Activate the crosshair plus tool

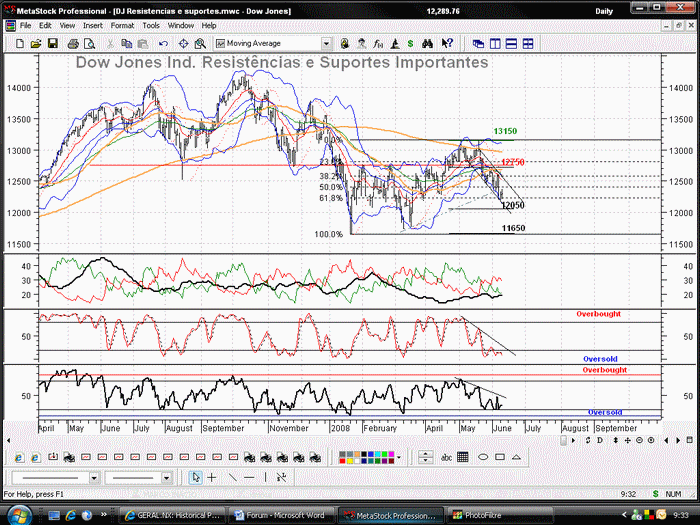tap(212, 478)
